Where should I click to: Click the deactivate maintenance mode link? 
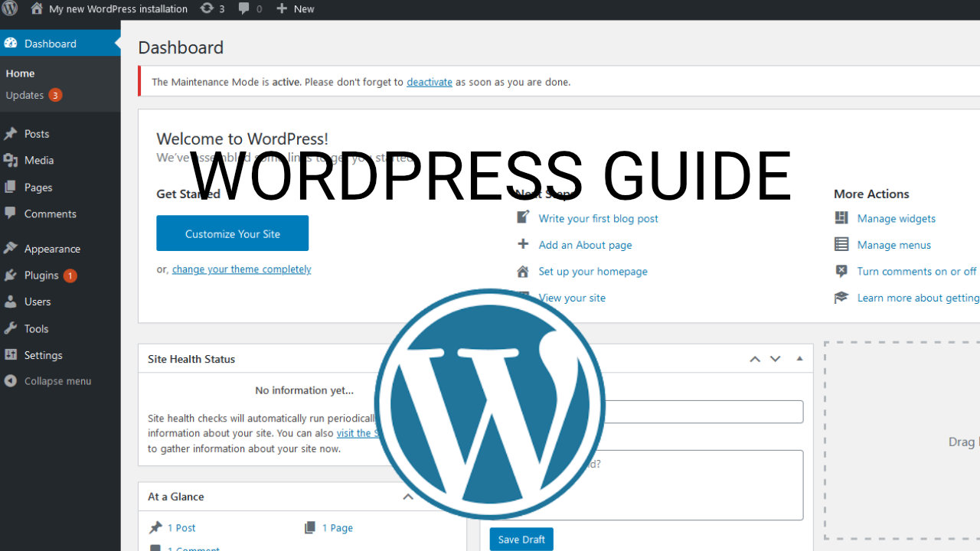point(429,82)
